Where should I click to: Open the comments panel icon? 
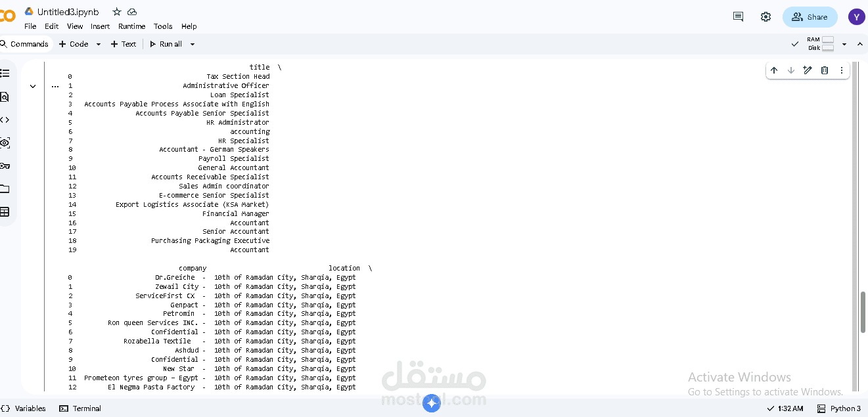click(737, 16)
